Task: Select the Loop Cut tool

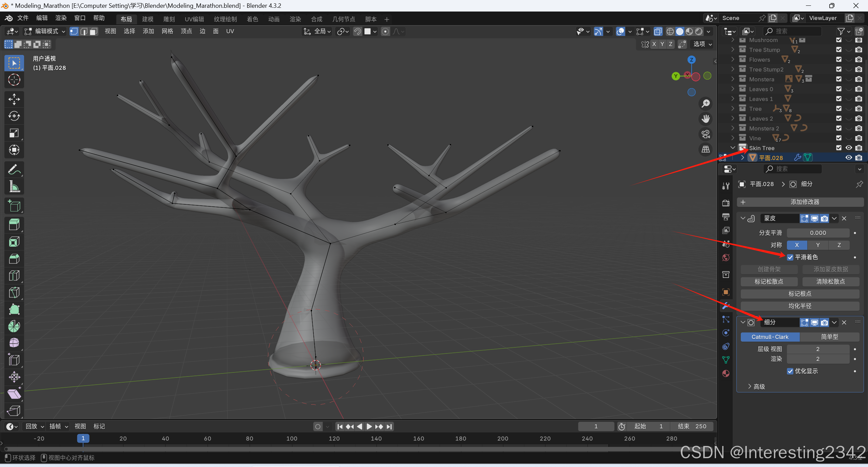Action: [14, 276]
